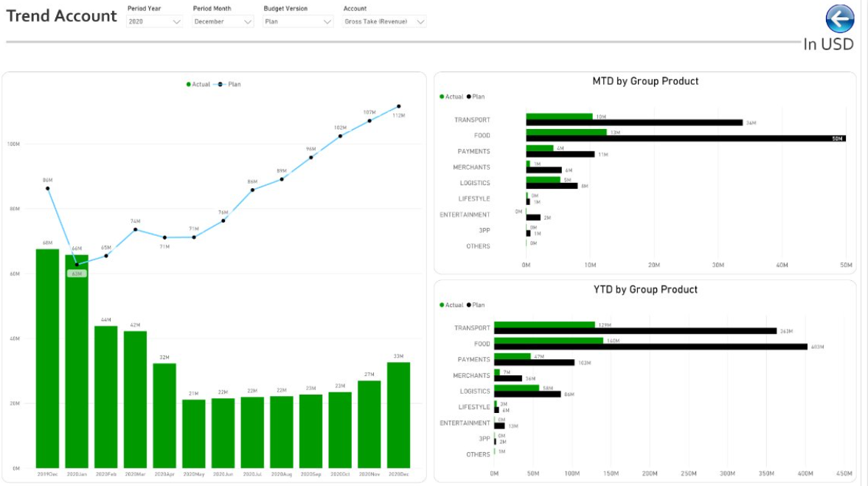
Task: Click the MTD by Group Product title
Action: [645, 81]
